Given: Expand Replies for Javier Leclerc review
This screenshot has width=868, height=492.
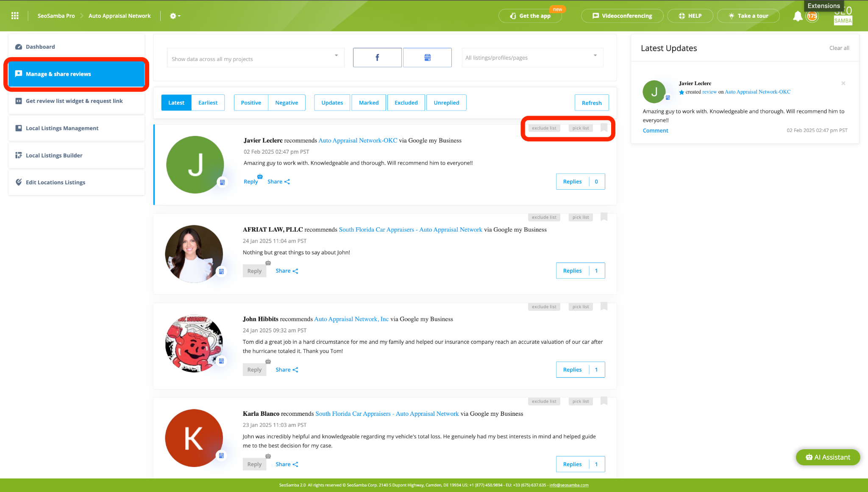Looking at the screenshot, I should [580, 182].
